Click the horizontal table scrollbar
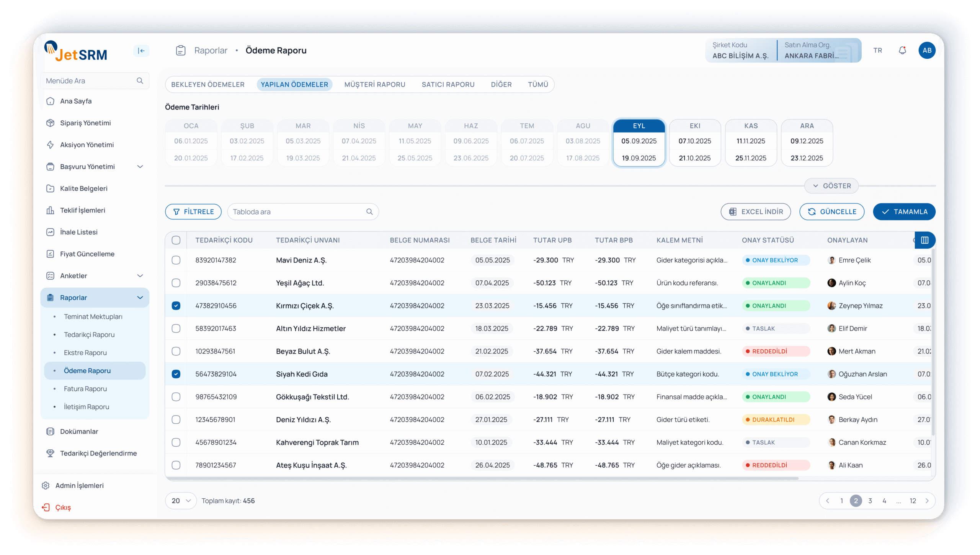Screen dimensions: 980x555 pyautogui.click(x=482, y=478)
